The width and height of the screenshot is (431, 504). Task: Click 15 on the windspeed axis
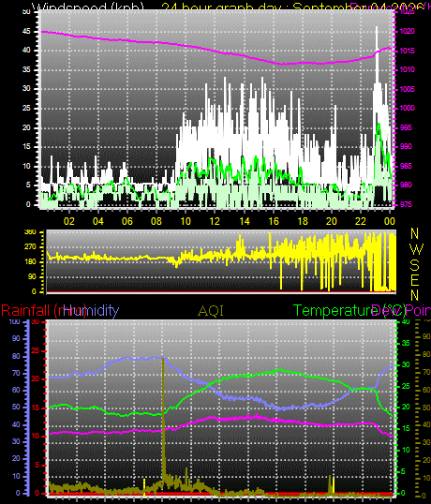click(26, 146)
